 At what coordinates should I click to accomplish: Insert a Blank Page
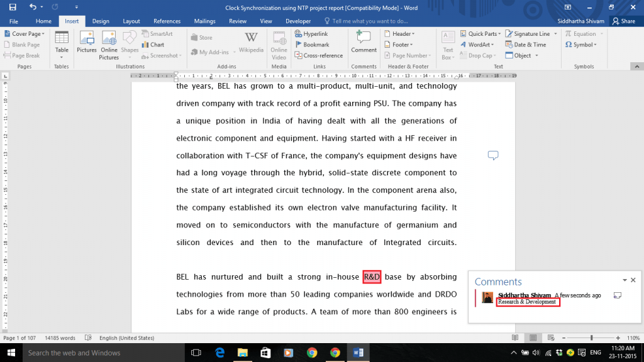point(24,44)
